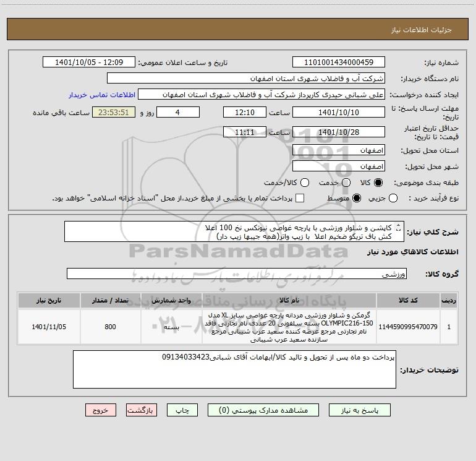Click the ردیف column header
This screenshot has height=461, width=476.
[x=449, y=300]
